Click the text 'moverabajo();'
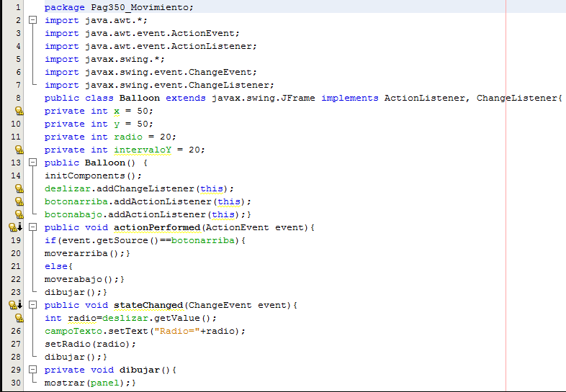Viewport: 566px width, 392px height. click(x=81, y=280)
